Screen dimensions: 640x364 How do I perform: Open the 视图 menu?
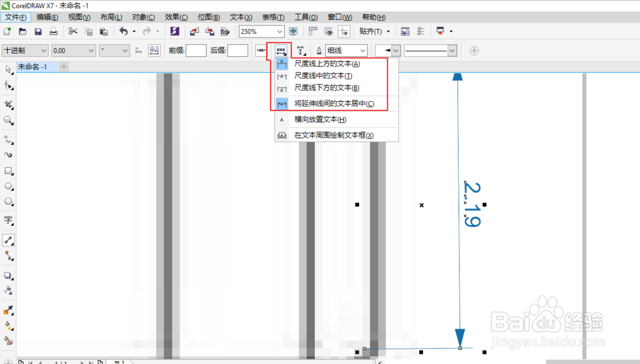(79, 17)
